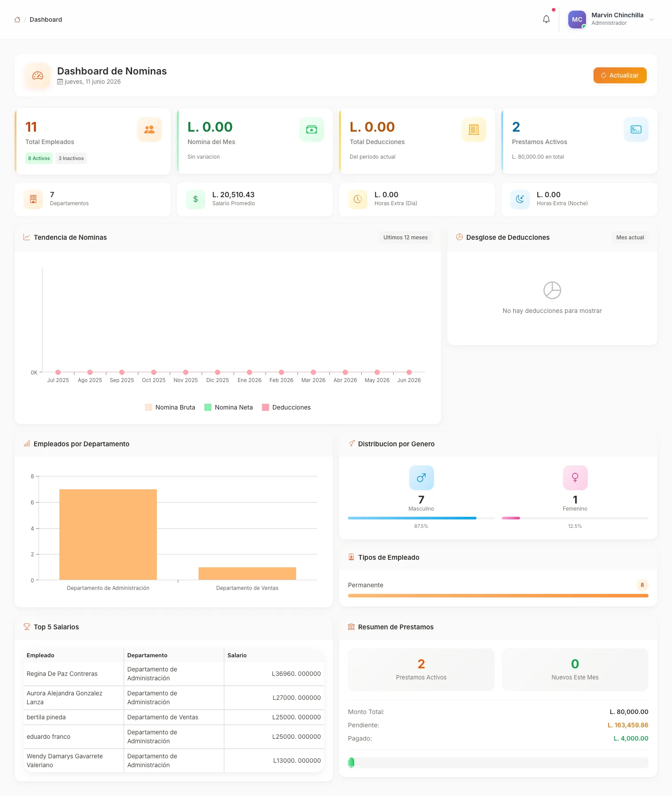Image resolution: width=672 pixels, height=796 pixels.
Task: Click the Masculino gender icon
Action: coord(422,478)
